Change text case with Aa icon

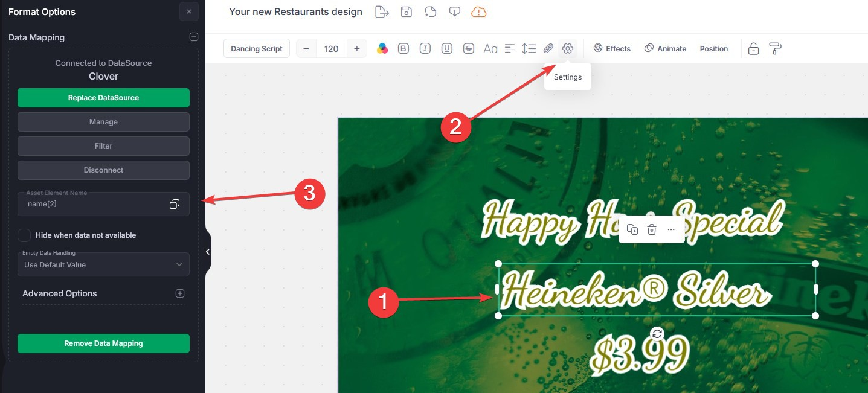[490, 49]
